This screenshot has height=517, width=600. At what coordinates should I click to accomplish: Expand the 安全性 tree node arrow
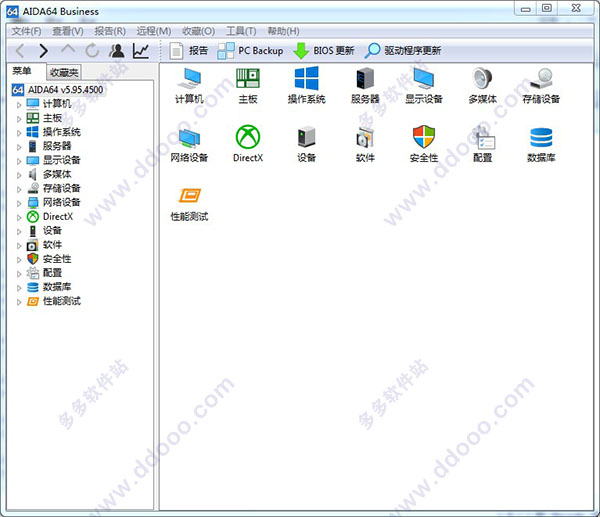[19, 259]
